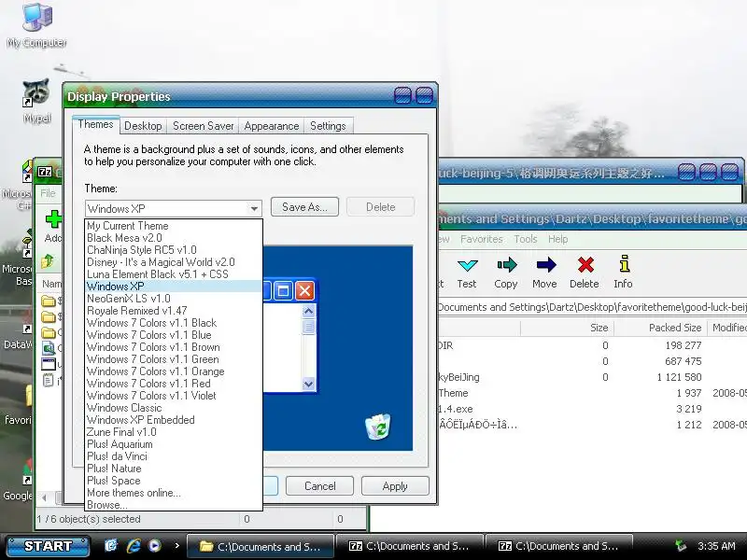
Task: Click the Save As... button
Action: 305,207
